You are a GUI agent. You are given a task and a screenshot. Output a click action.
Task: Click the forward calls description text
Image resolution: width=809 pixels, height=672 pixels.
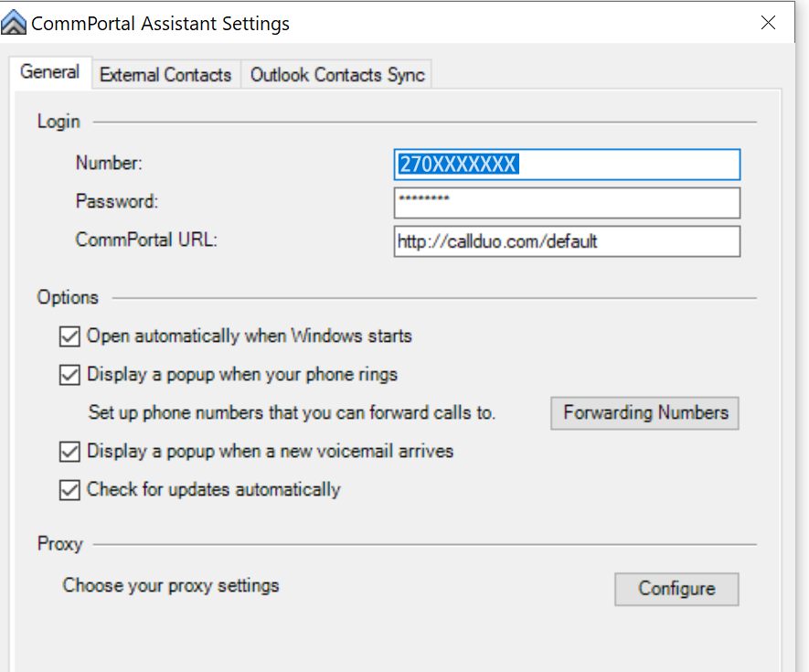point(292,413)
